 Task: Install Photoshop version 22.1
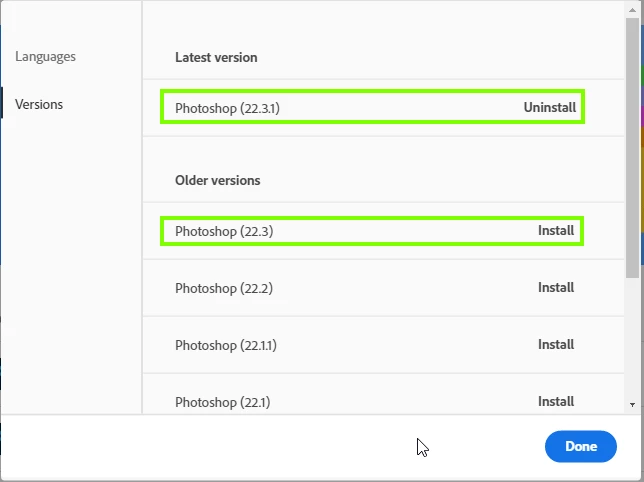(556, 401)
